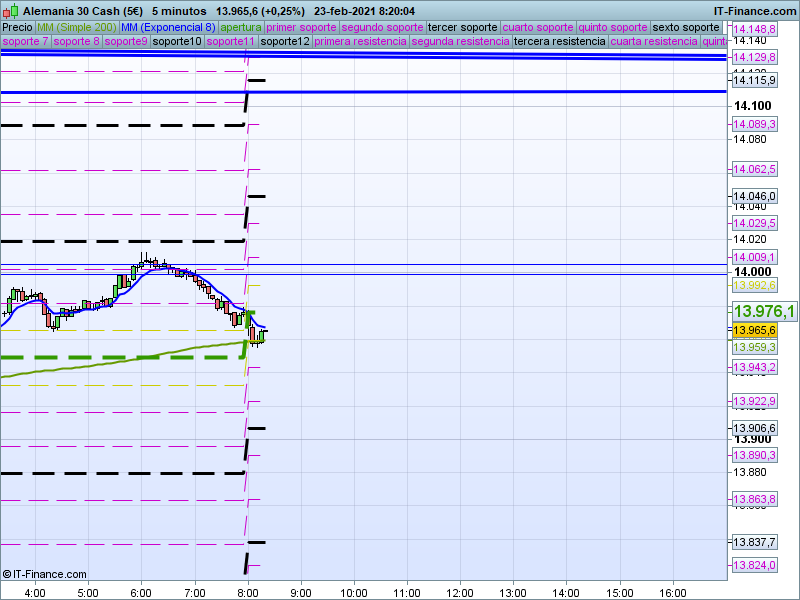Click the soporte10 indicator label

tap(178, 42)
